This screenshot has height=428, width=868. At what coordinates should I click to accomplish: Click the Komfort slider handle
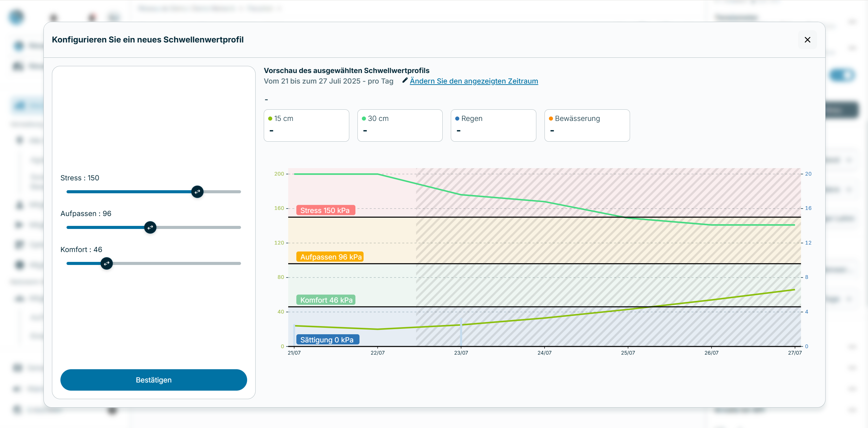[107, 263]
